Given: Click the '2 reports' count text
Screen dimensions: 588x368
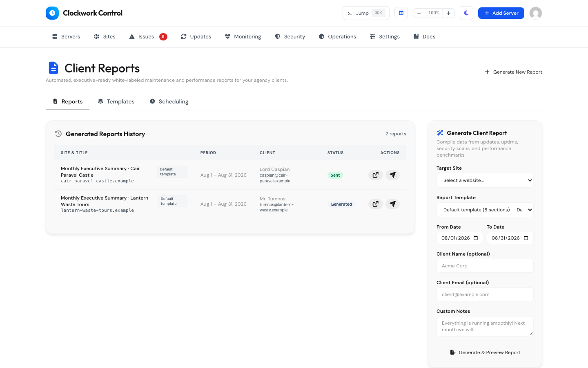Looking at the screenshot, I should (x=396, y=134).
